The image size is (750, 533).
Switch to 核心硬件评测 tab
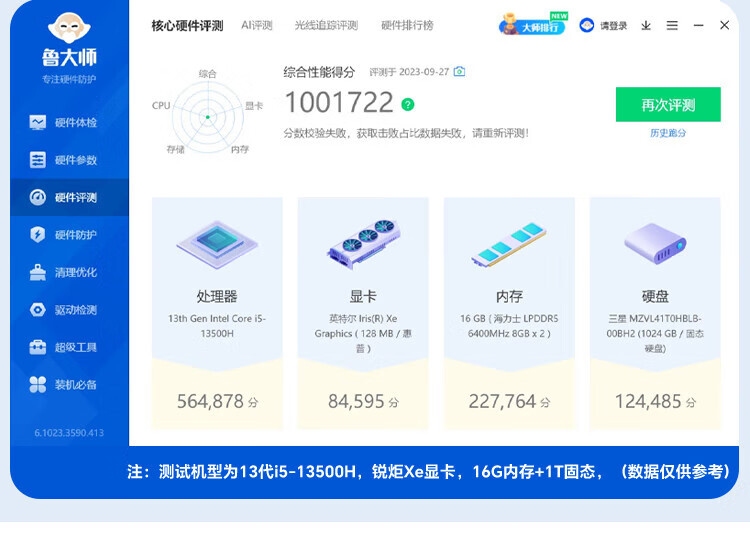(x=188, y=25)
